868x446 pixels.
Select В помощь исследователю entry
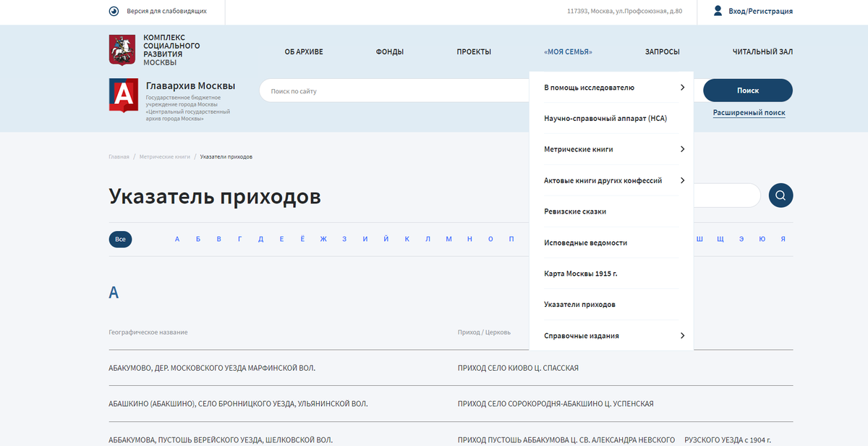(x=590, y=88)
